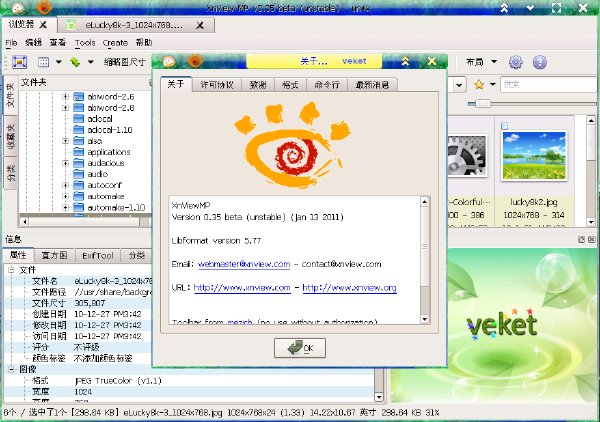The height and width of the screenshot is (422, 600).
Task: Open dropdown next to green tag icon
Action: [91, 62]
